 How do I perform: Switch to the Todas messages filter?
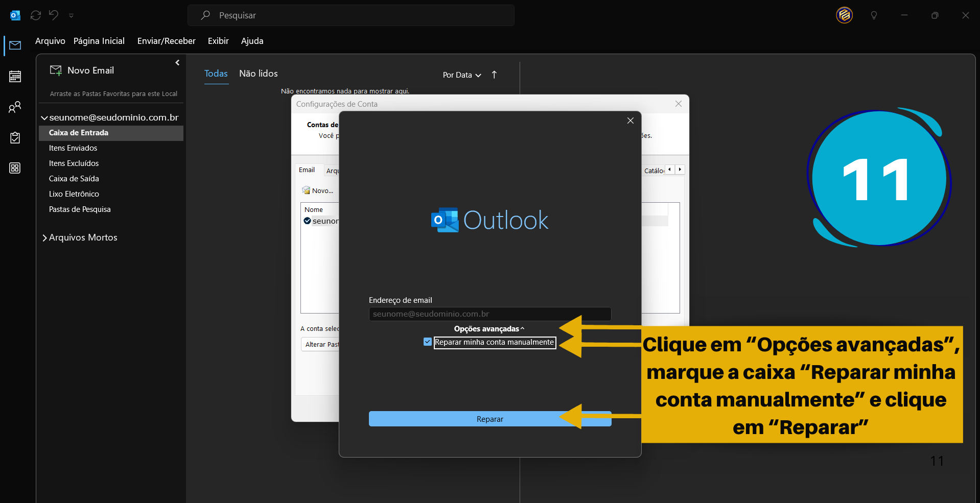(x=216, y=74)
